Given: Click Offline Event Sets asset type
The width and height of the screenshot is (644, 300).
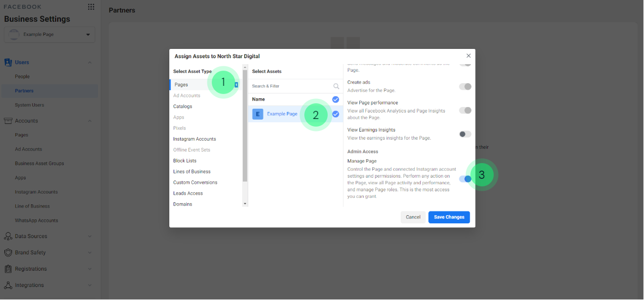Looking at the screenshot, I should 192,150.
